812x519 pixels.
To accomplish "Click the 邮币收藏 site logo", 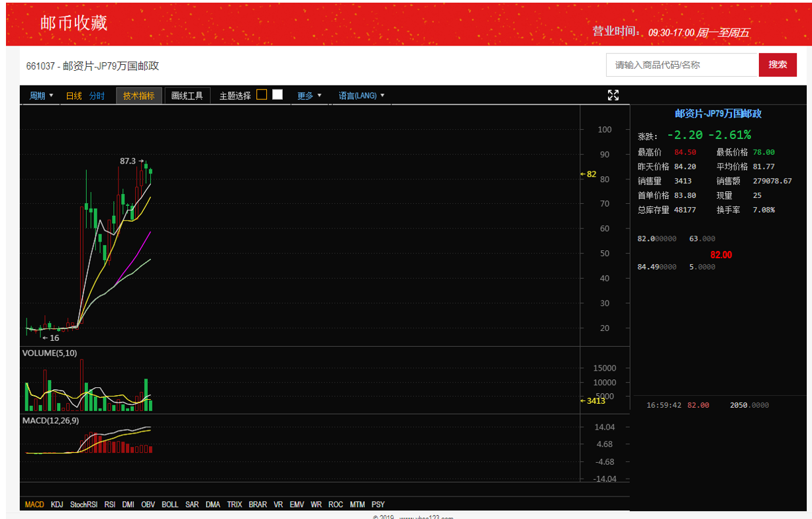I will [x=74, y=23].
